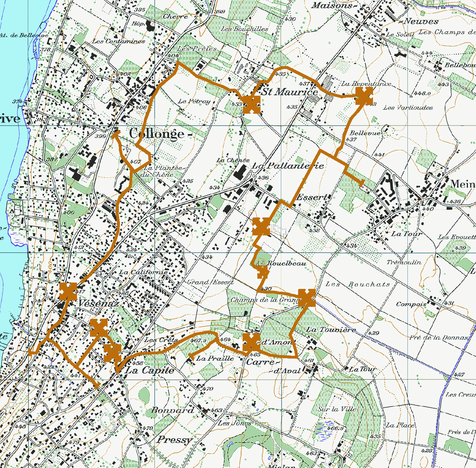Click the 'La Chênée' label
The image size is (476, 468).
(233, 160)
